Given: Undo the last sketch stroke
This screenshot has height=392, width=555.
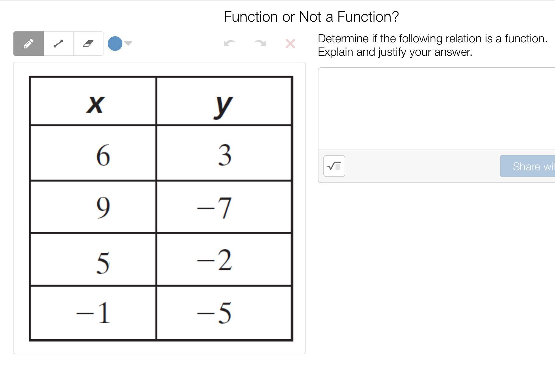Looking at the screenshot, I should tap(229, 44).
